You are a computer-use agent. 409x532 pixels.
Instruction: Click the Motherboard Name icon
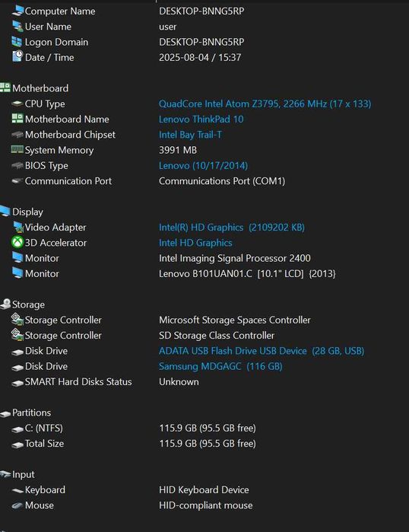coord(17,119)
